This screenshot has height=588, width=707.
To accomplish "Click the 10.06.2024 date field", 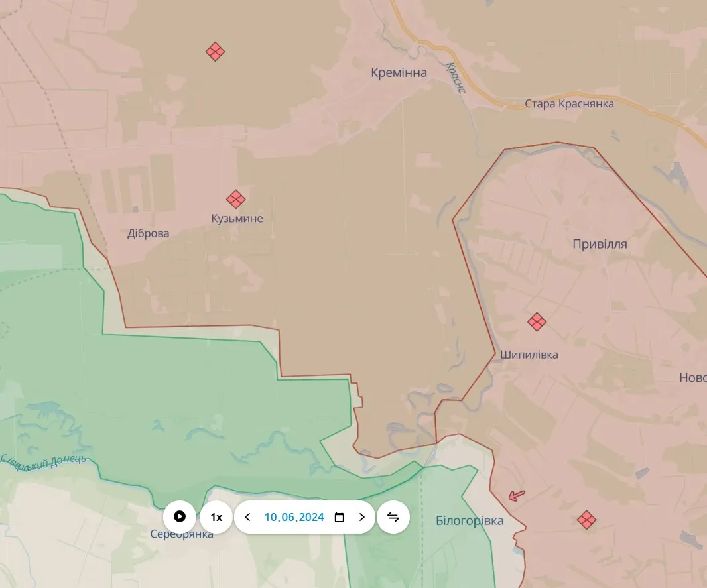I will pyautogui.click(x=294, y=517).
